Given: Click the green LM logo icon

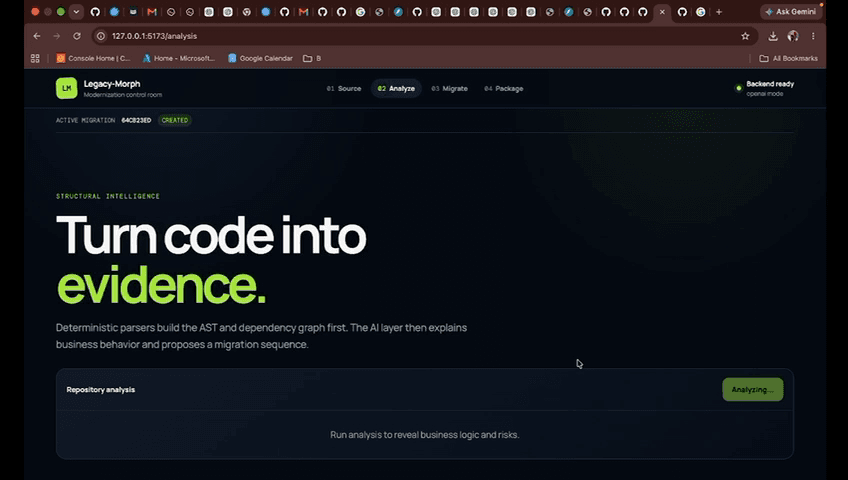Looking at the screenshot, I should pos(67,88).
